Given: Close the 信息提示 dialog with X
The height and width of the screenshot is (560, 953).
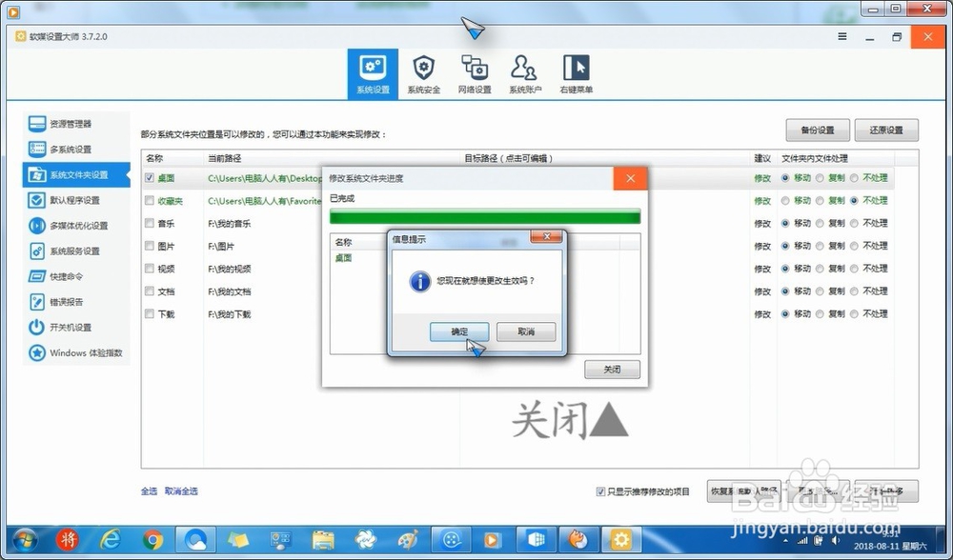Looking at the screenshot, I should tap(546, 237).
